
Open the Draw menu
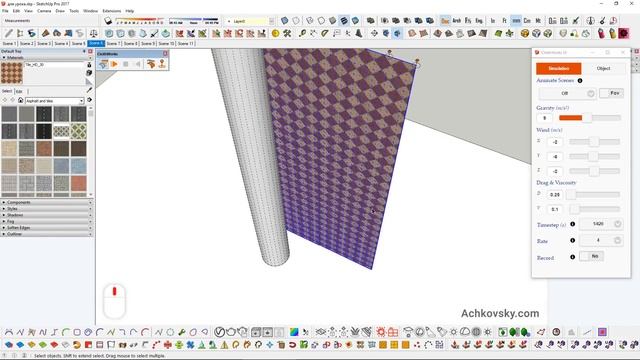tap(60, 11)
